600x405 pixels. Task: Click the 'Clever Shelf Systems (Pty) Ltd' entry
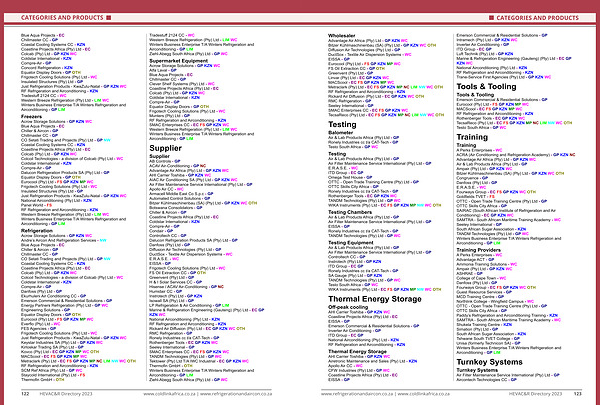(x=182, y=84)
